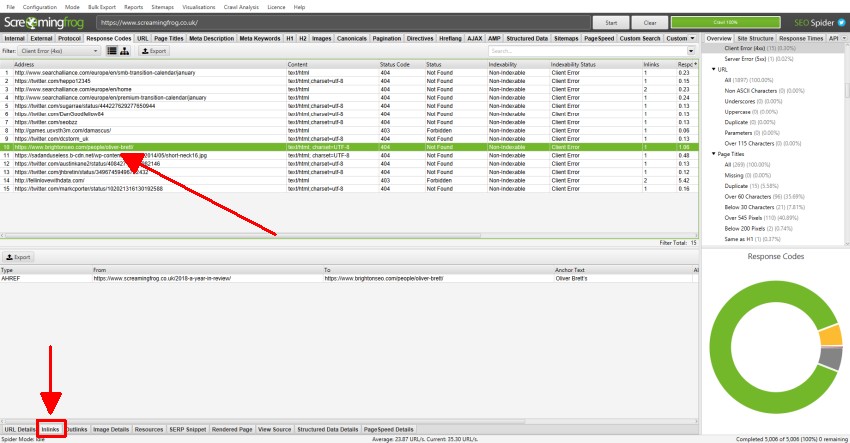The width and height of the screenshot is (850, 443).
Task: Open the Outlinks bottom tab
Action: [x=76, y=429]
